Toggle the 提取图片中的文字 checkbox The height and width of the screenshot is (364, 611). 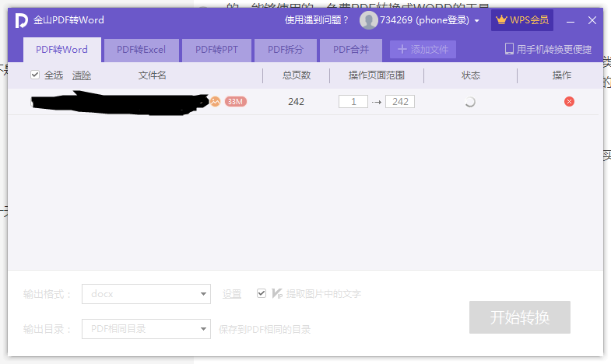point(262,293)
